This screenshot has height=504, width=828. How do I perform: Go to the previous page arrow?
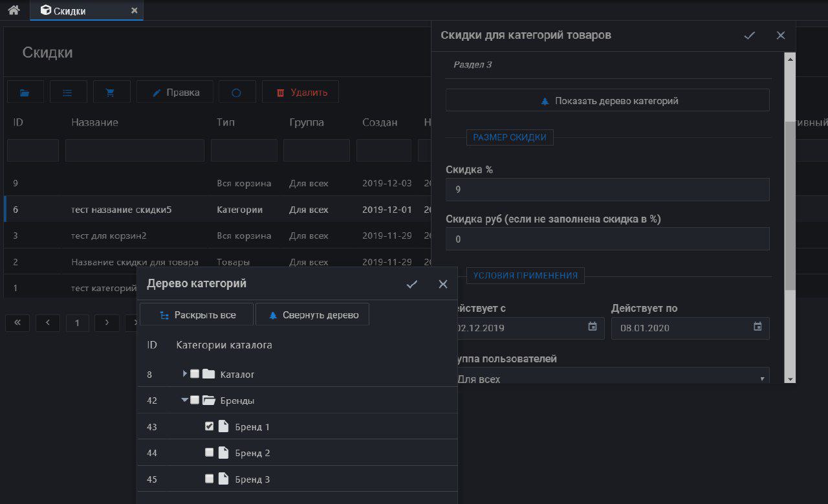pyautogui.click(x=48, y=323)
